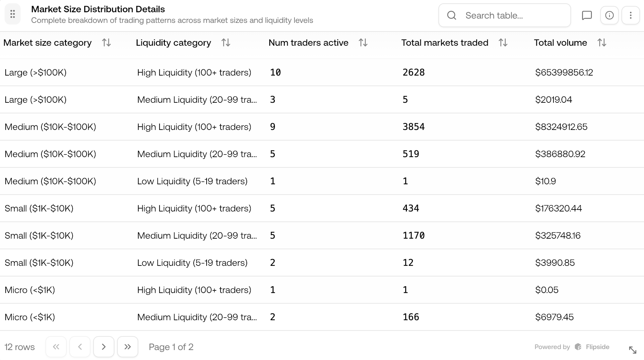Toggle sorting on Total markets traded

click(503, 42)
